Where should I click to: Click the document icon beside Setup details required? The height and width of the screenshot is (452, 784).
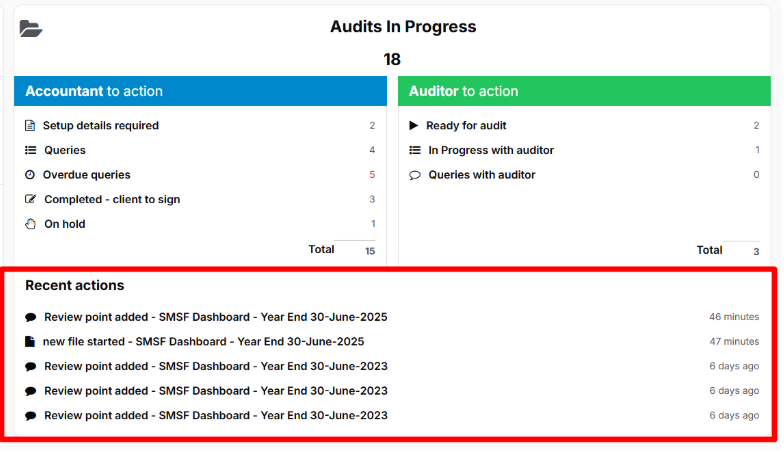(30, 126)
